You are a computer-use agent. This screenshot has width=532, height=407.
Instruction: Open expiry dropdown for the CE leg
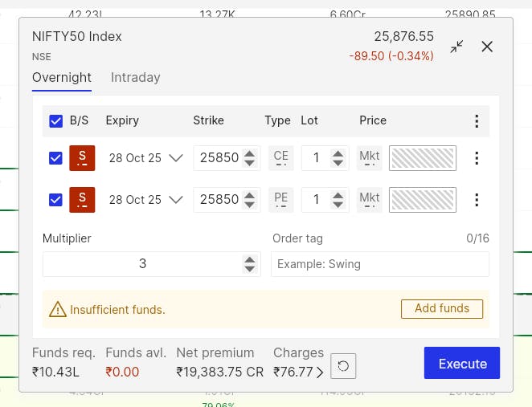[176, 158]
